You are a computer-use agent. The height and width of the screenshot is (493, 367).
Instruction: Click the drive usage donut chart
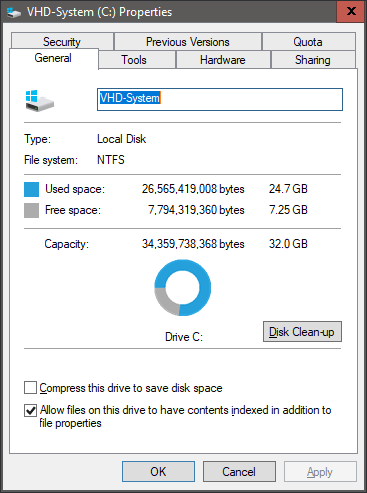click(183, 288)
